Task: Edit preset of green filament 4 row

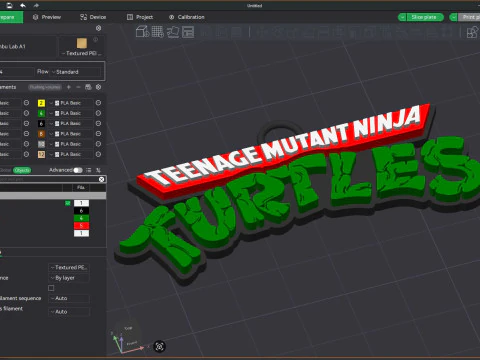Action: pos(98,113)
